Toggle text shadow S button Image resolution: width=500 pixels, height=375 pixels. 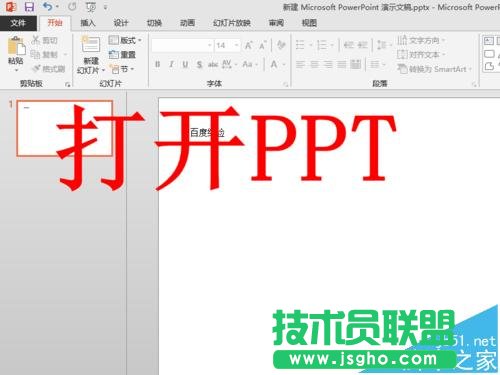click(199, 64)
